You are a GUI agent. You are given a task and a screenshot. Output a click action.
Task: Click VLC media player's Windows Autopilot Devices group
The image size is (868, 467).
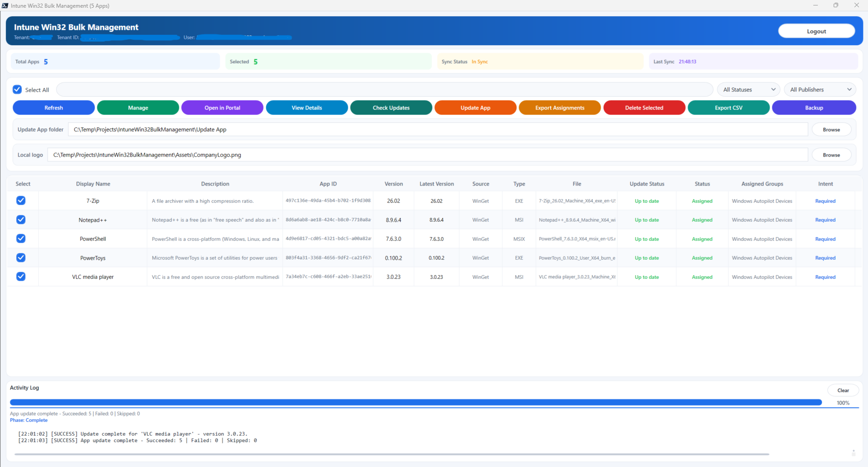pos(762,277)
